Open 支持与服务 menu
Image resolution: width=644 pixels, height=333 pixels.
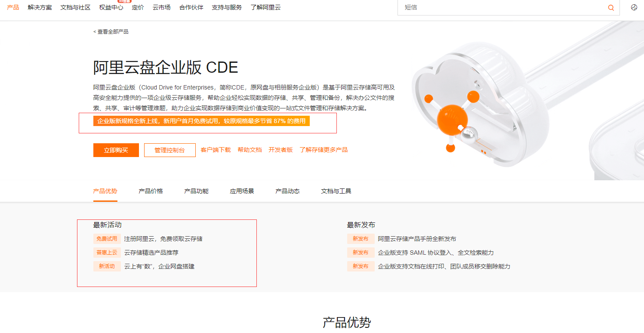(x=227, y=7)
